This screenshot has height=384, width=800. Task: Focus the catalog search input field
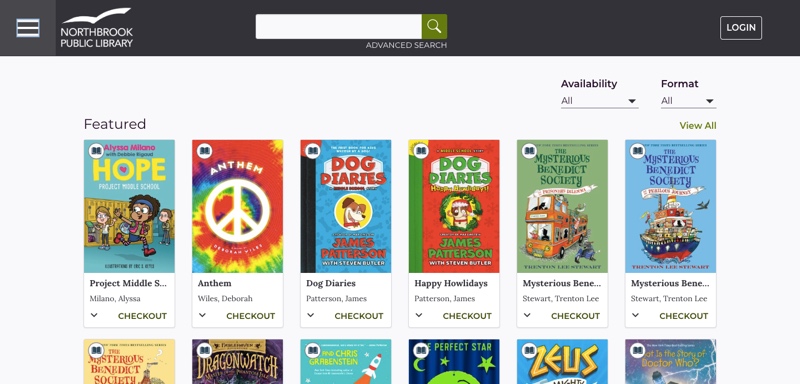[x=338, y=27]
